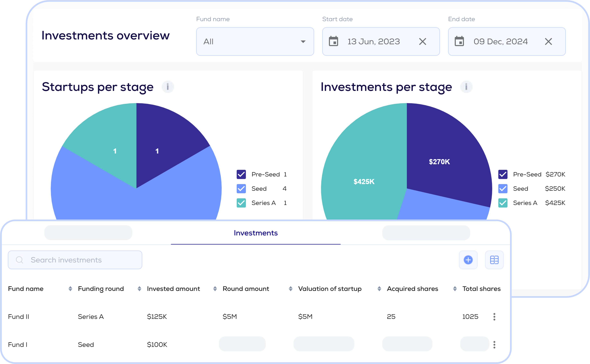The width and height of the screenshot is (590, 364).
Task: Uncheck Series A $425K in Investments legend
Action: [x=503, y=203]
